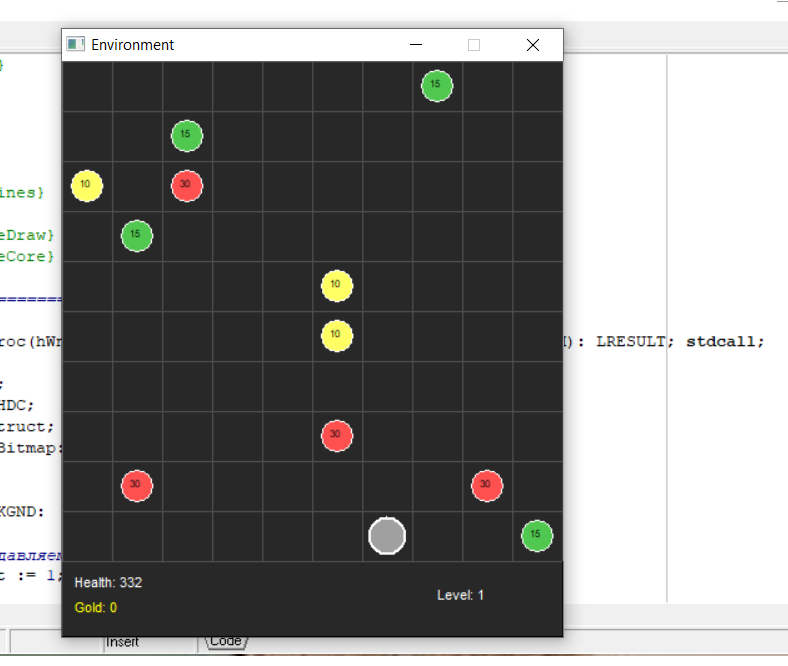Select the green 15 in bottom-right cell
The width and height of the screenshot is (788, 666).
coord(537,536)
